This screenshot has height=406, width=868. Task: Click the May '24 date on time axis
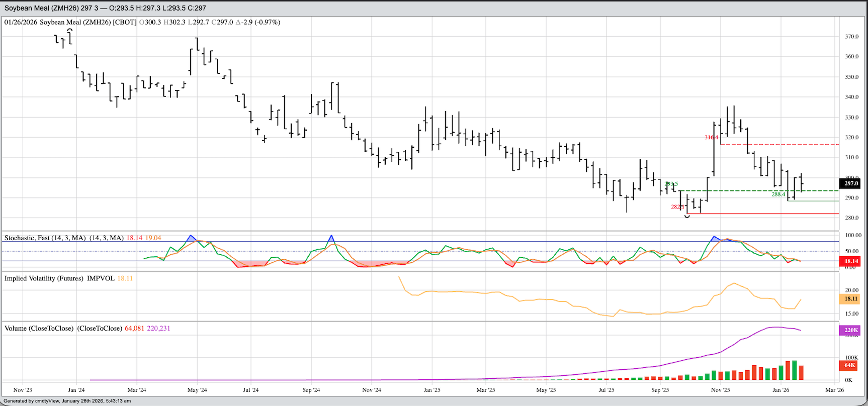[197, 390]
